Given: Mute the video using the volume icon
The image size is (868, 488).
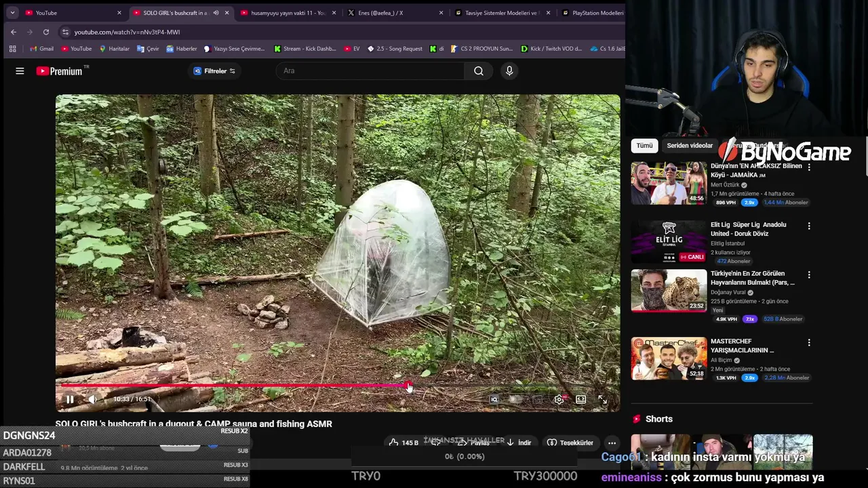Looking at the screenshot, I should point(93,399).
